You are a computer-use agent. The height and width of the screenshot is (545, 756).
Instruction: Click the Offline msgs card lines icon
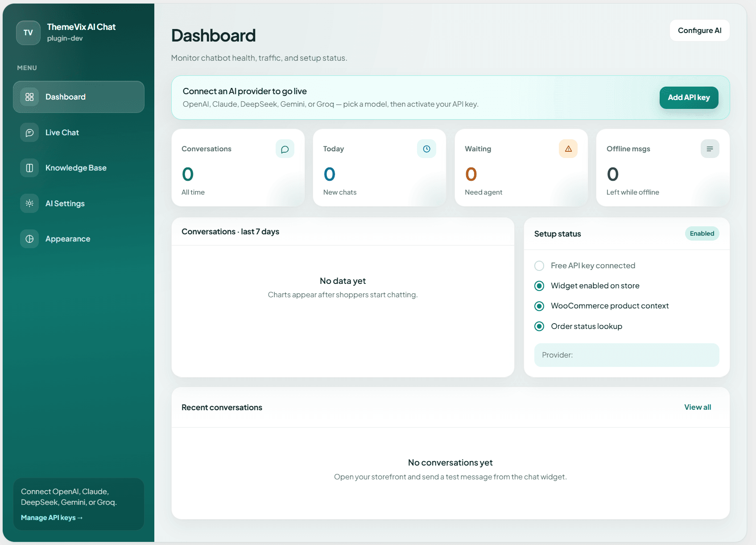coord(710,149)
